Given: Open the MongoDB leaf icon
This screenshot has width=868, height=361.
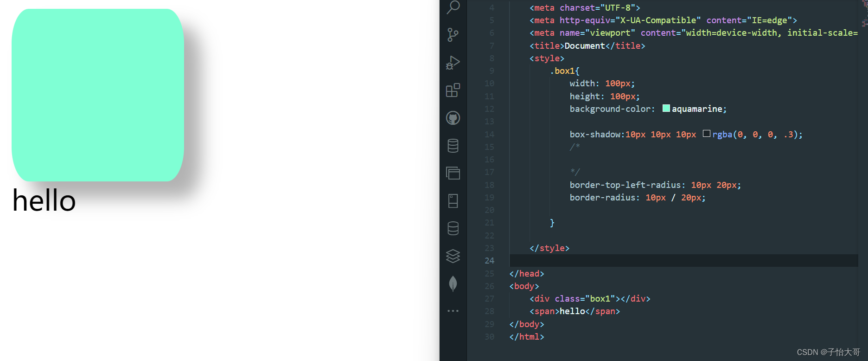Looking at the screenshot, I should (453, 284).
